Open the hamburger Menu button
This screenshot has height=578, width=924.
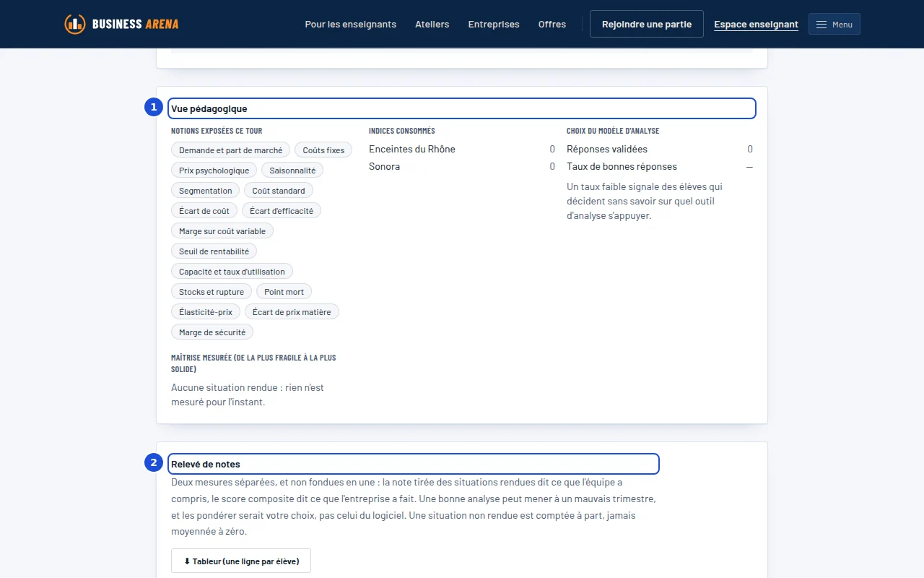pos(834,25)
